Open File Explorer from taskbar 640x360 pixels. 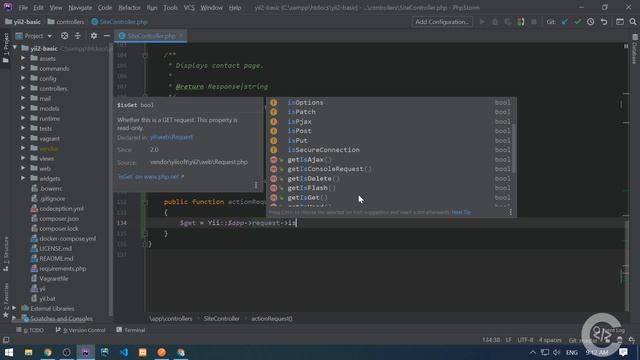point(28,352)
